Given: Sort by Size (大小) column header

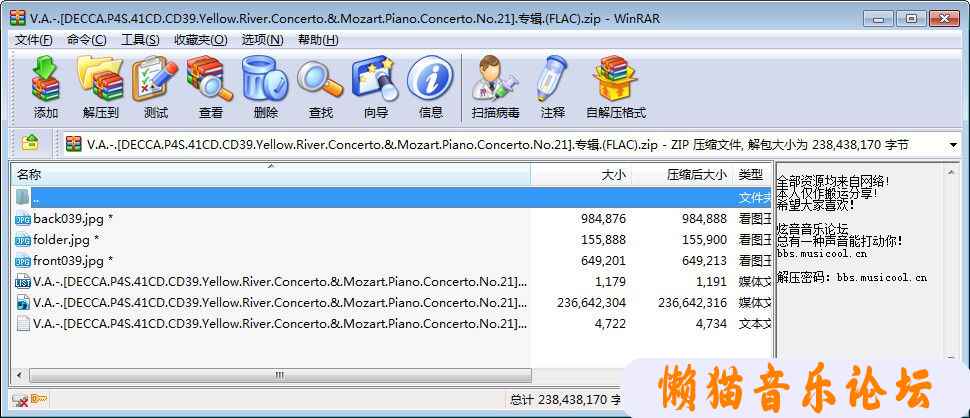Looking at the screenshot, I should [582, 175].
